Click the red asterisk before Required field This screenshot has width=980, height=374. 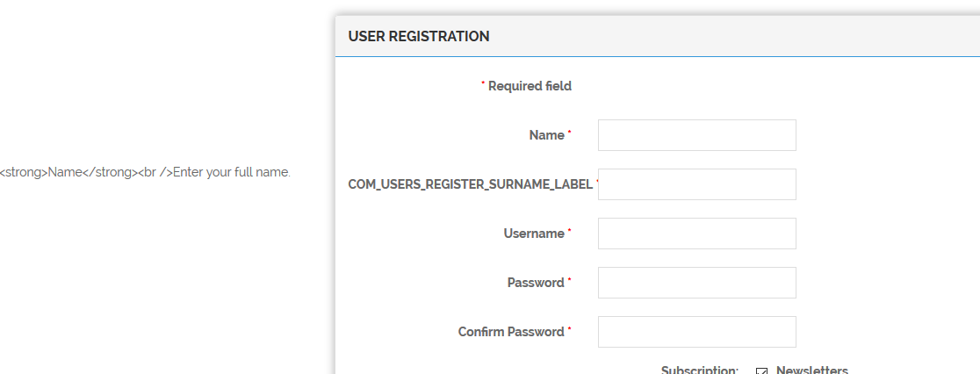[483, 84]
